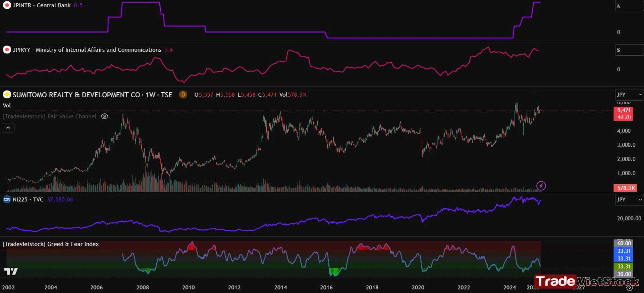
Task: Click the 3,000.0 price axis label
Action: click(626, 145)
